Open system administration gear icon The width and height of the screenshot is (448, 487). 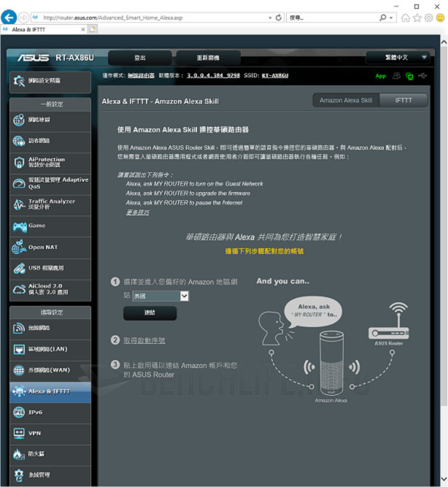click(x=19, y=475)
